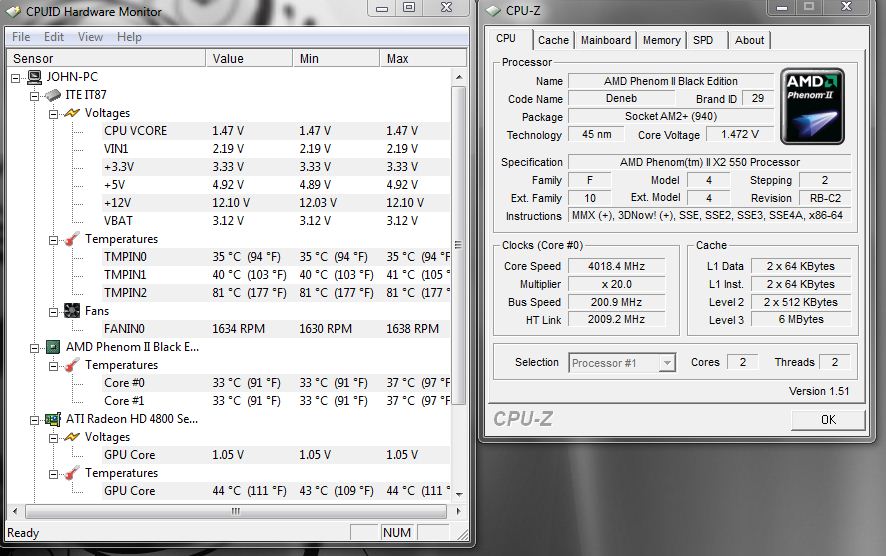This screenshot has height=556, width=886.
Task: Select the VBAT voltage row
Action: (x=275, y=221)
